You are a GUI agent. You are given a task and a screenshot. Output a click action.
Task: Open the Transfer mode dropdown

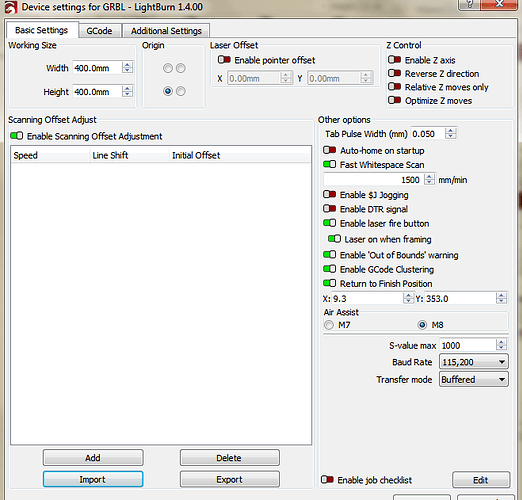tap(474, 379)
